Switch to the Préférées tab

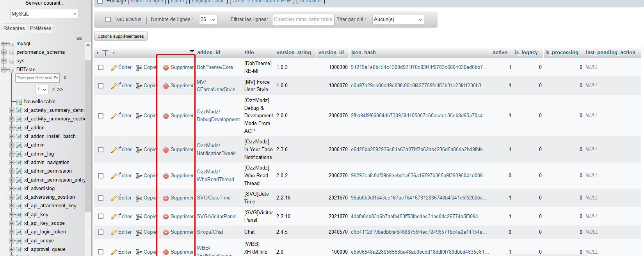click(x=41, y=28)
